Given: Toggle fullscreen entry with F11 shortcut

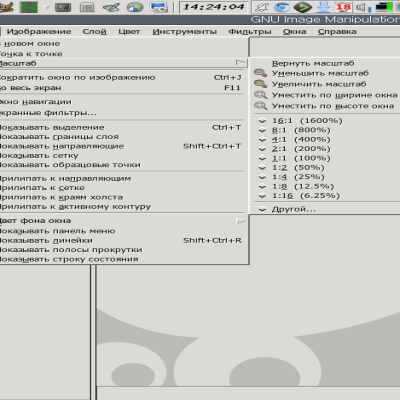Looking at the screenshot, I should click(x=122, y=88).
